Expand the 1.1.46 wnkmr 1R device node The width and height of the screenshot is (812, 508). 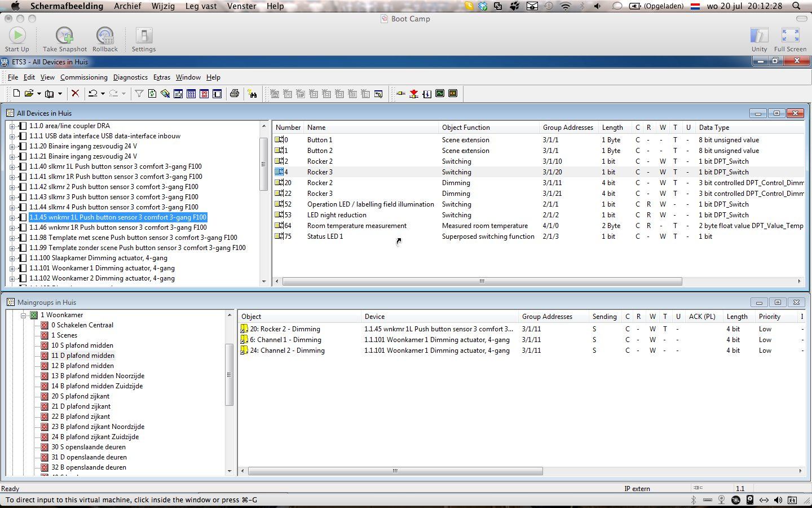[x=12, y=227]
